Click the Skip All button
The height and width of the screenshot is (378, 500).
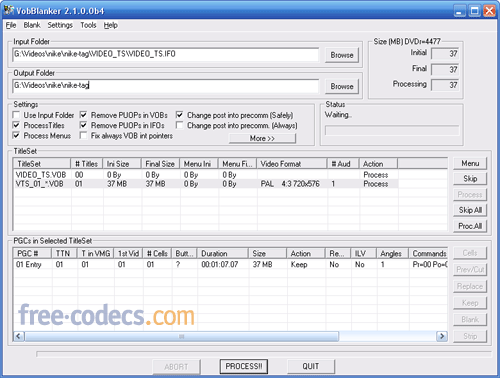tap(470, 210)
